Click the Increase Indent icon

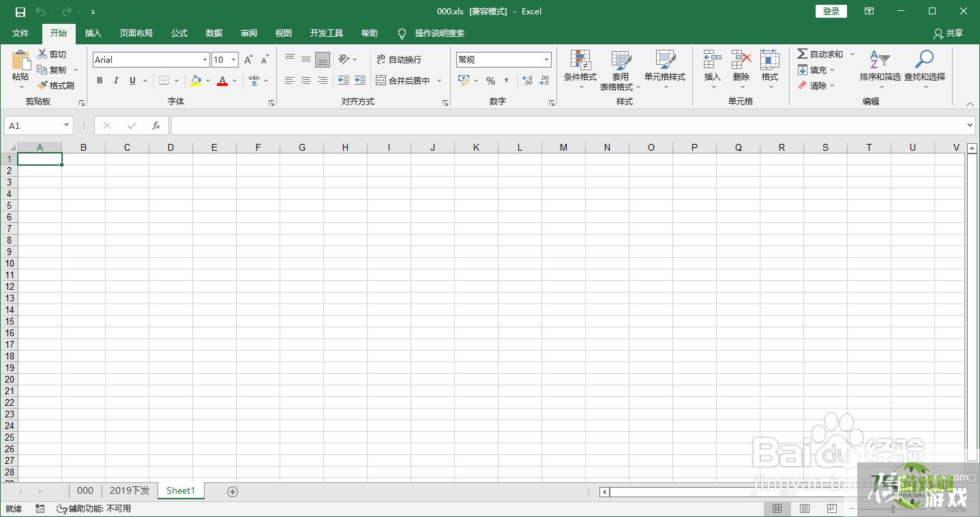(360, 80)
